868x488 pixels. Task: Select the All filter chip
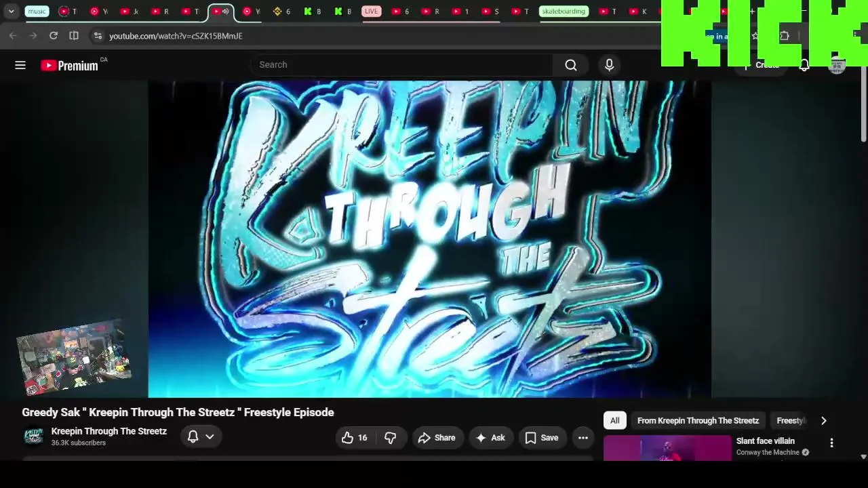[x=614, y=421]
